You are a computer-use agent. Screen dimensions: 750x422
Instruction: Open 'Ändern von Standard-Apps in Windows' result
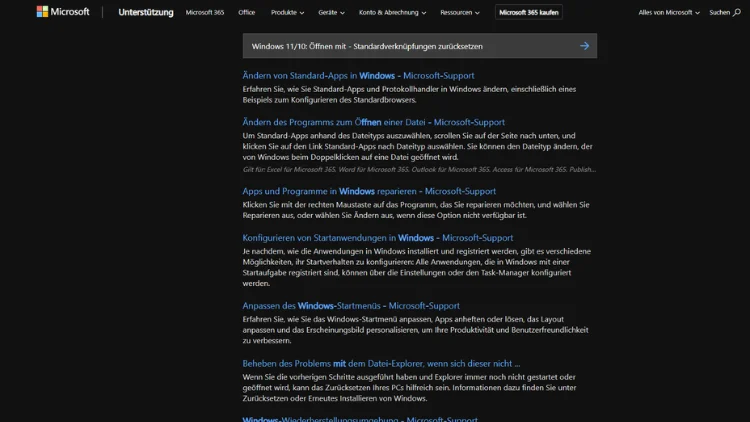tap(358, 76)
